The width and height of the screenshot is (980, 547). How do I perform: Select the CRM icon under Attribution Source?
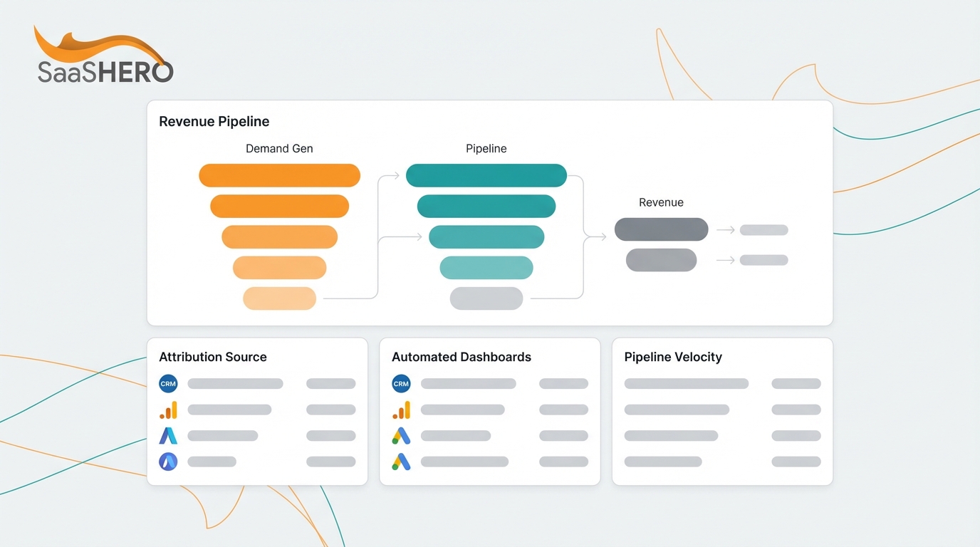[x=168, y=383]
